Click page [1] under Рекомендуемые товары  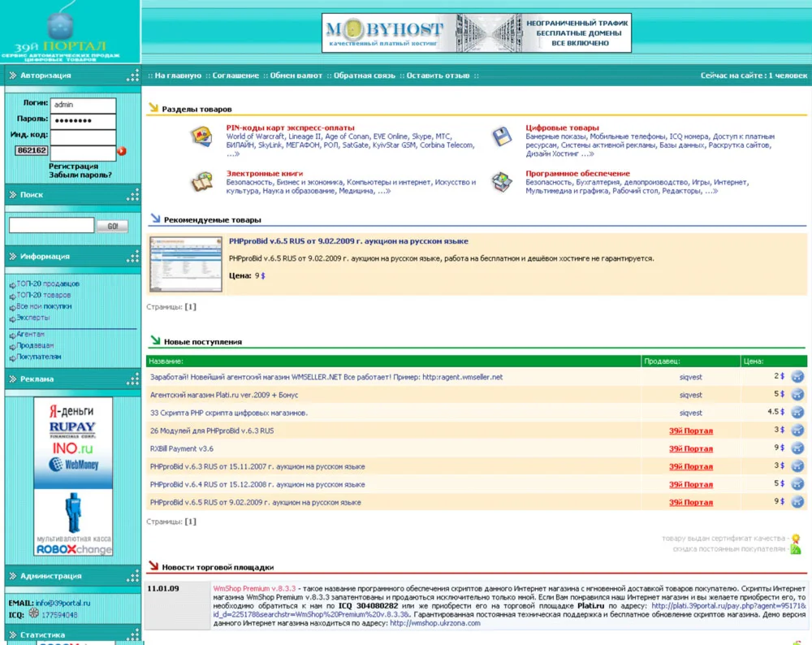pos(191,307)
